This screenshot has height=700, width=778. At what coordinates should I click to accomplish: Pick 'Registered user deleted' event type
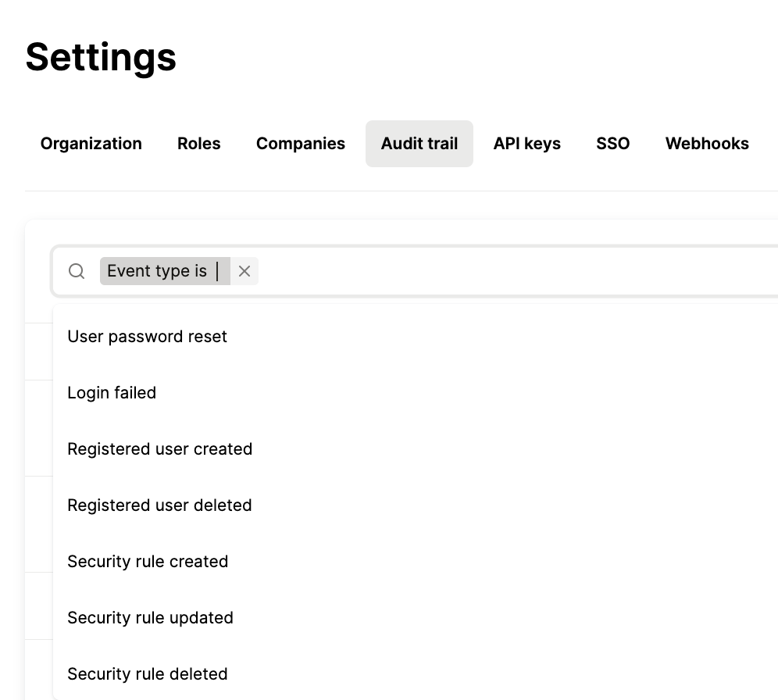[159, 505]
